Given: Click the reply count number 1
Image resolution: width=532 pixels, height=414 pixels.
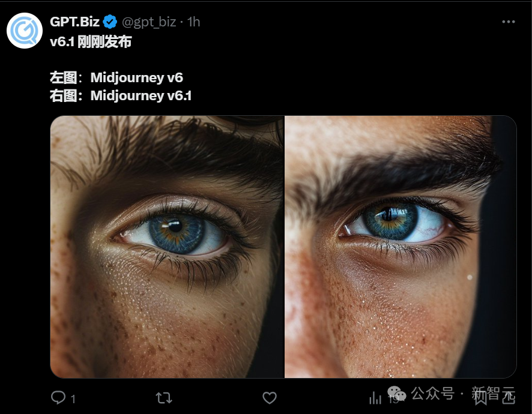Looking at the screenshot, I should (x=73, y=398).
